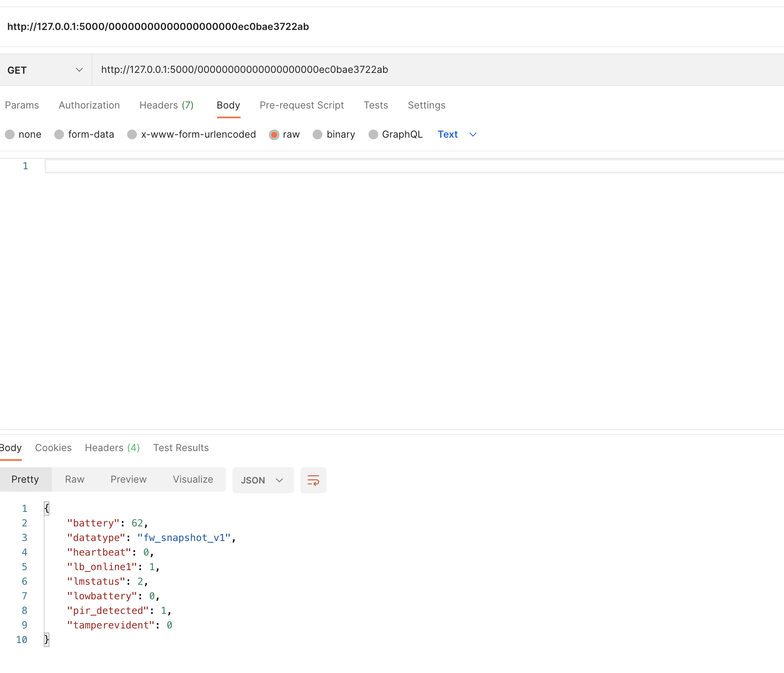The height and width of the screenshot is (673, 784).
Task: Pick the binary body option
Action: [318, 134]
